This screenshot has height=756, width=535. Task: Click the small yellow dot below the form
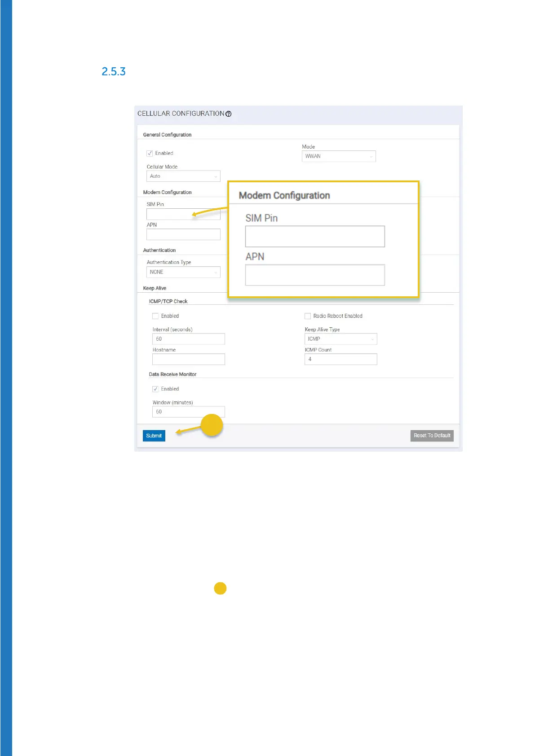coord(220,588)
